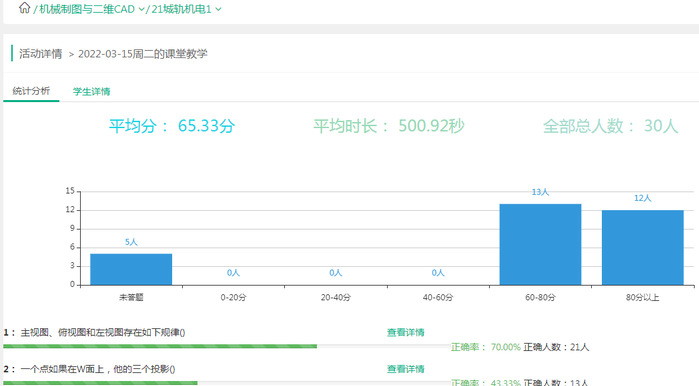
Task: Open 查看详情 for question 2
Action: tap(405, 369)
